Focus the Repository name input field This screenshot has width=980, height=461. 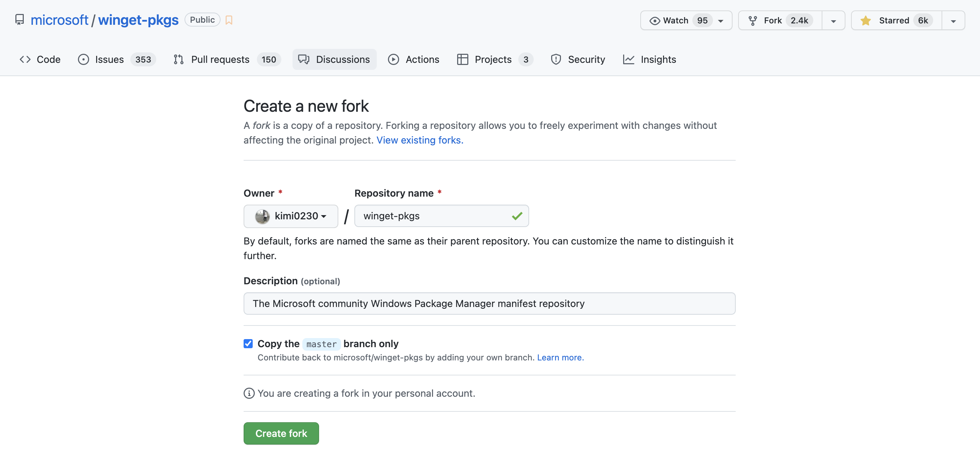(x=441, y=216)
